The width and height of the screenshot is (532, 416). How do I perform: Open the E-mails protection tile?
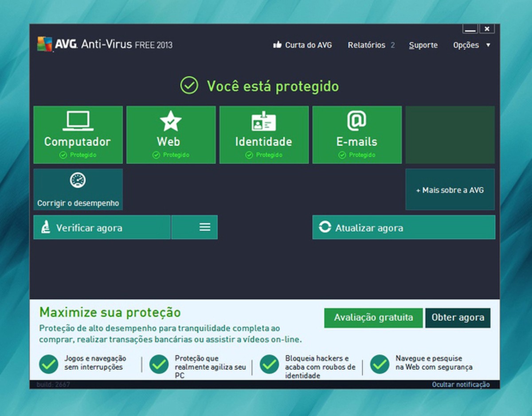357,135
